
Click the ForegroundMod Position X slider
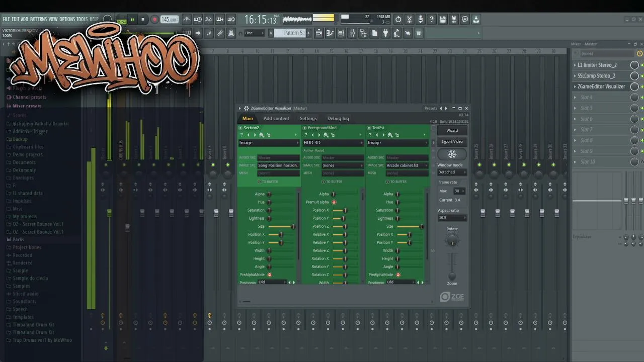345,210
